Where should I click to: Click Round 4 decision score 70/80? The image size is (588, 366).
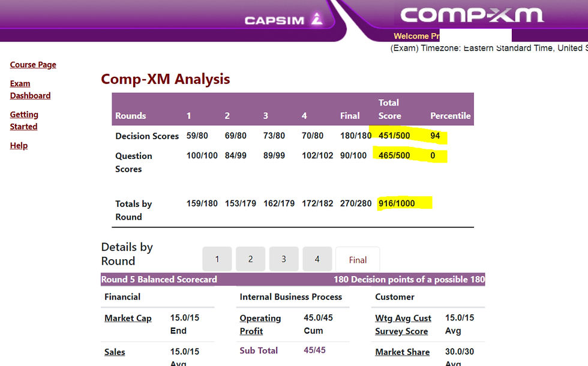coord(313,136)
